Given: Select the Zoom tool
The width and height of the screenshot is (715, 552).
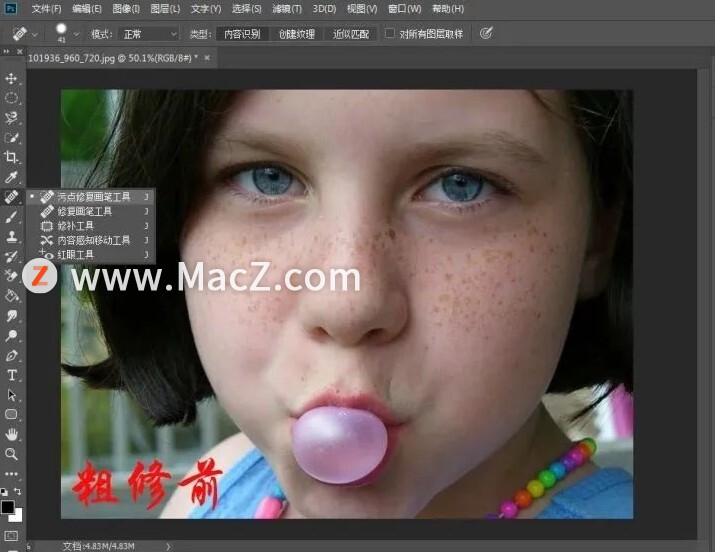Looking at the screenshot, I should (x=11, y=454).
